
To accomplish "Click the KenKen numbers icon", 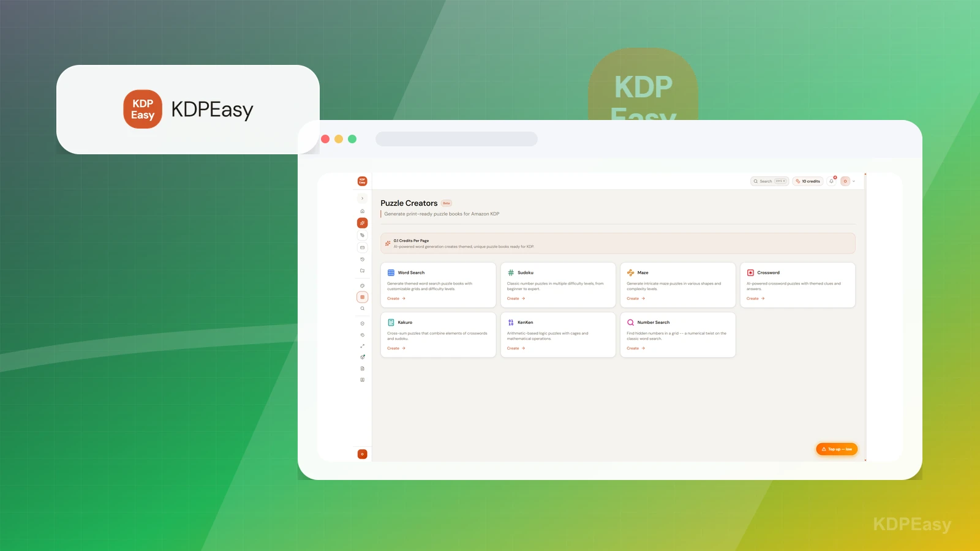I will (511, 322).
